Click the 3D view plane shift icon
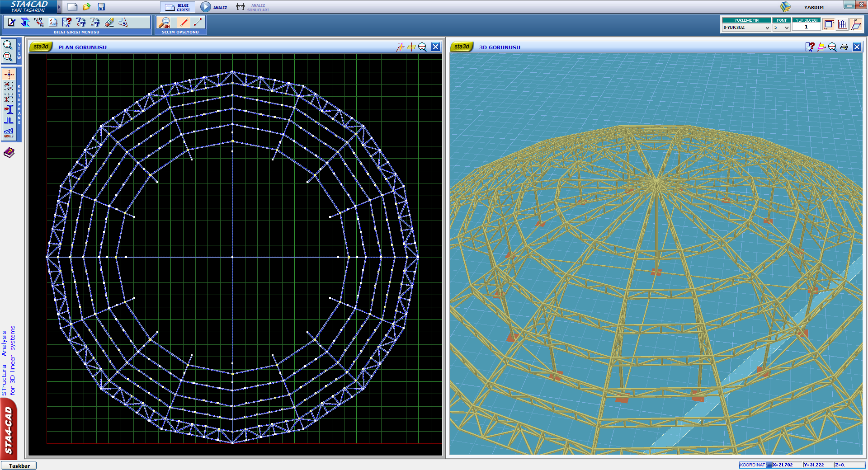Viewport: 868px width, 470px height. click(821, 47)
